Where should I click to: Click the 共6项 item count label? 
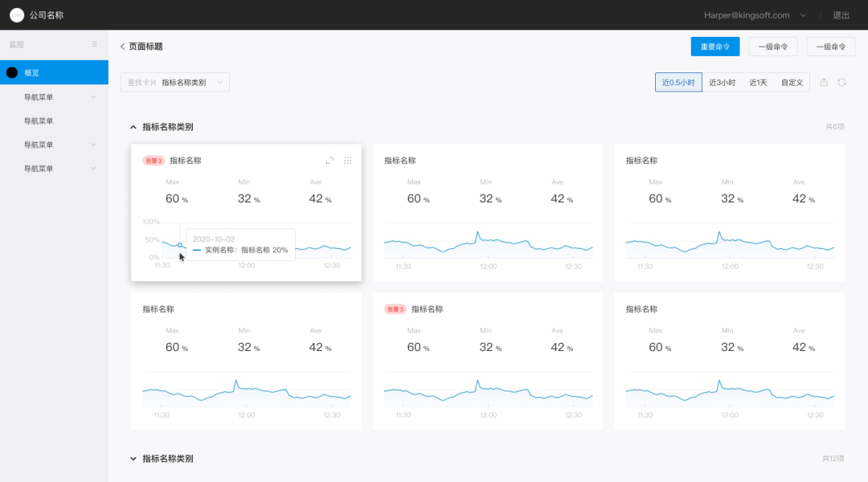(835, 127)
